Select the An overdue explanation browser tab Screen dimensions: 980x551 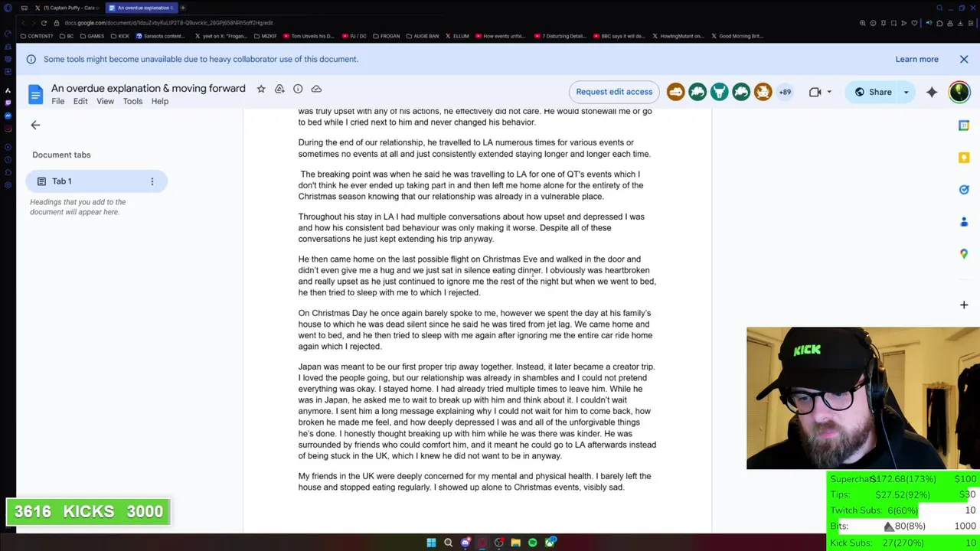point(142,8)
